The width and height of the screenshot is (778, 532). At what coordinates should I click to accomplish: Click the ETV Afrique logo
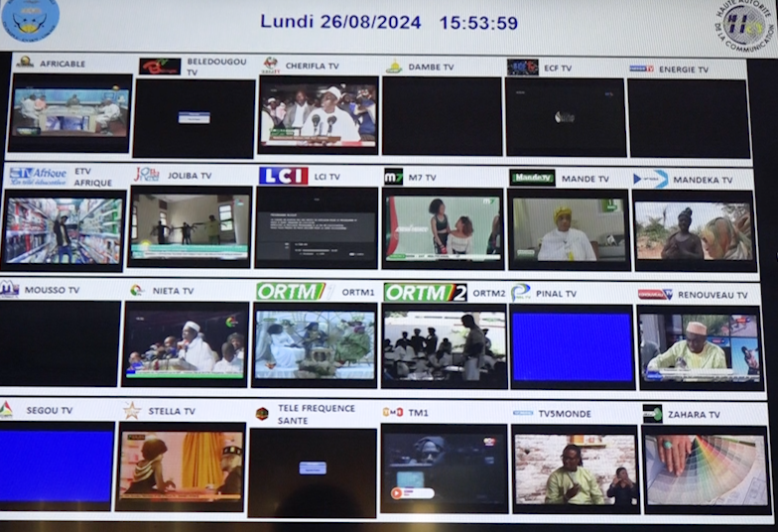(x=38, y=176)
